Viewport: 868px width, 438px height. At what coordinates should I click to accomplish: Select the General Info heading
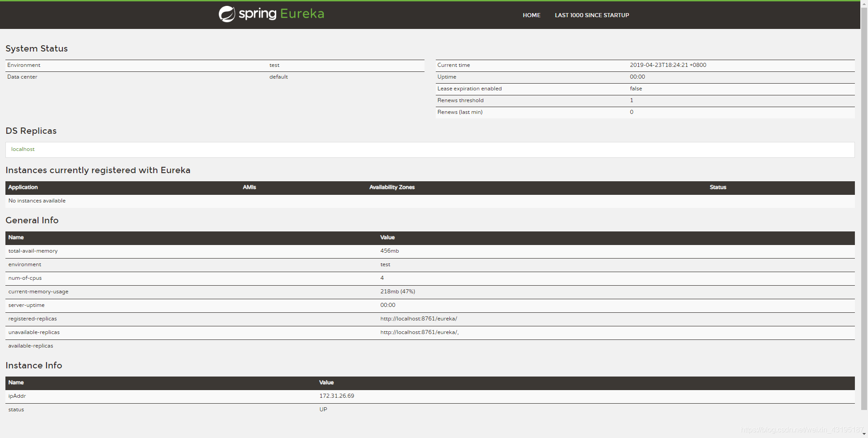[32, 220]
